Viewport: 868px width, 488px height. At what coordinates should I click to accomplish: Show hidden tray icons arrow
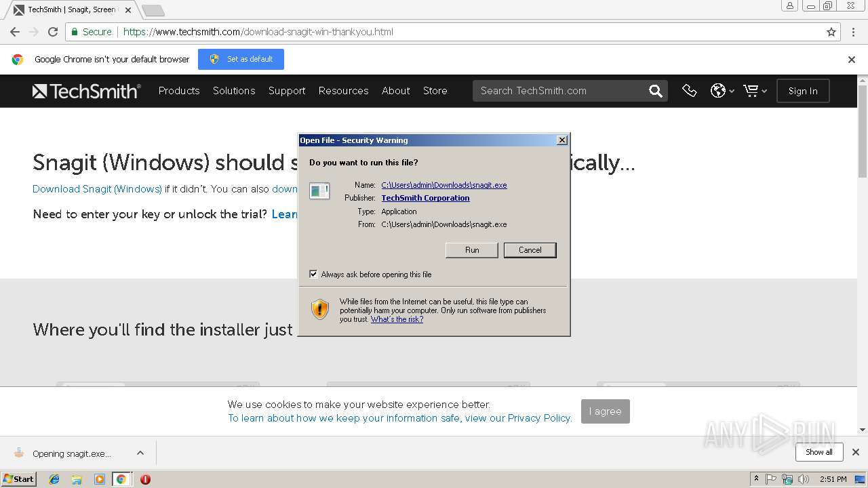(756, 479)
